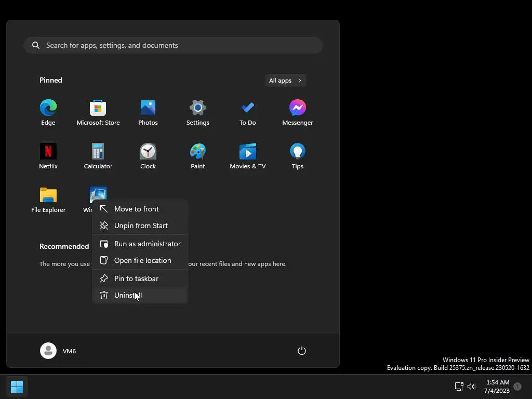Click the search magnifier icon
Image resolution: width=532 pixels, height=399 pixels.
click(x=36, y=45)
